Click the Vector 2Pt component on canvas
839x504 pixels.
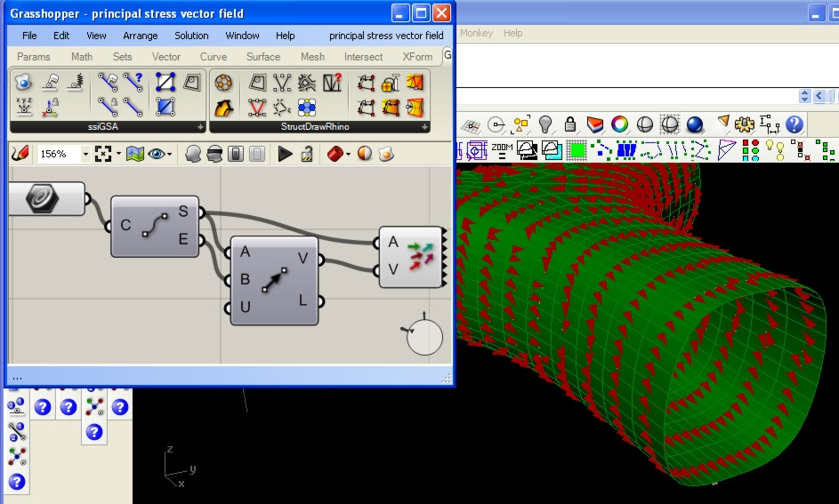click(275, 281)
